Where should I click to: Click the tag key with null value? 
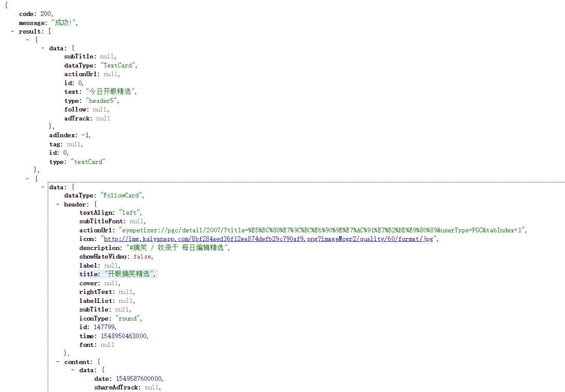pos(55,144)
